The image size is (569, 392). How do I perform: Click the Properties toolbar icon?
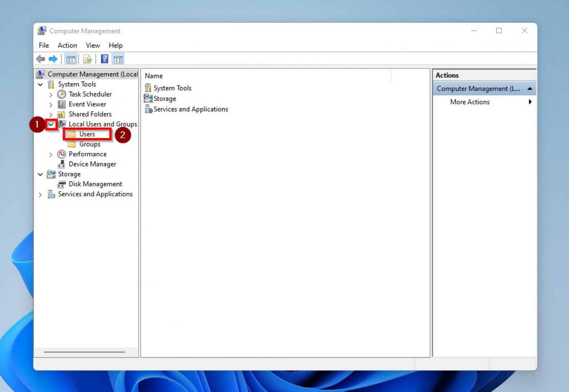pos(87,58)
